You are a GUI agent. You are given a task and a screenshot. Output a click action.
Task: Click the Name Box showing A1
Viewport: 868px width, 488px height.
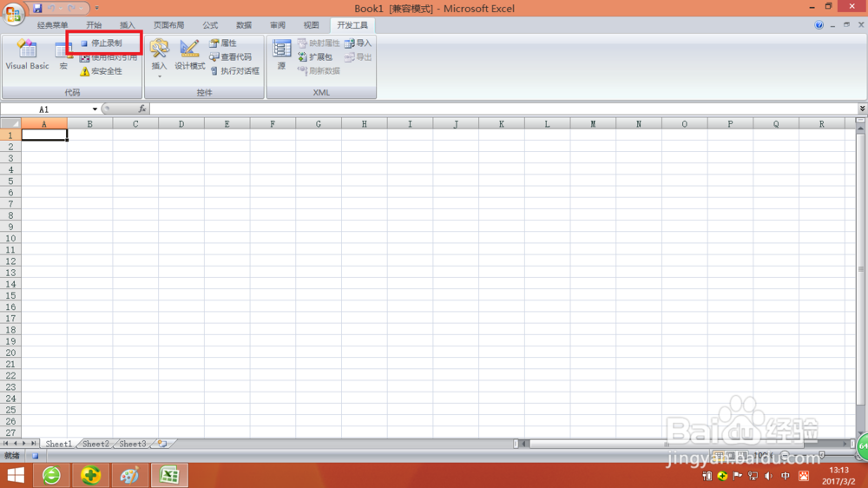tap(45, 109)
